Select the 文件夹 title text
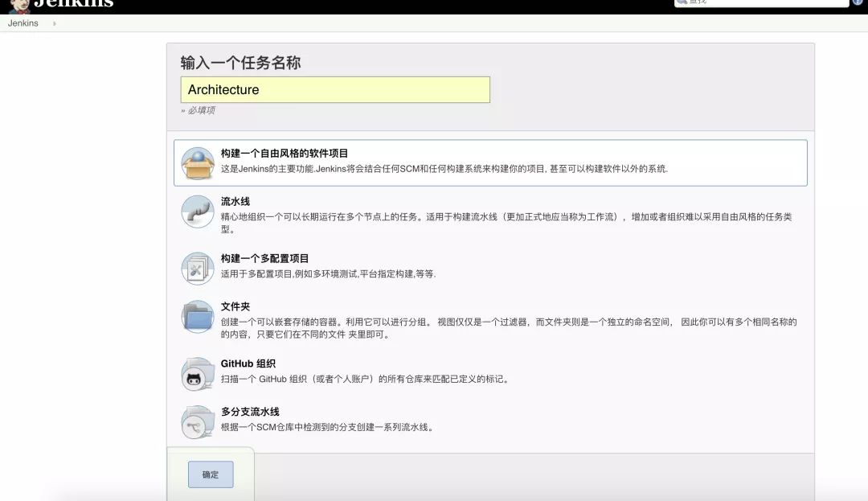The image size is (868, 501). coord(235,306)
